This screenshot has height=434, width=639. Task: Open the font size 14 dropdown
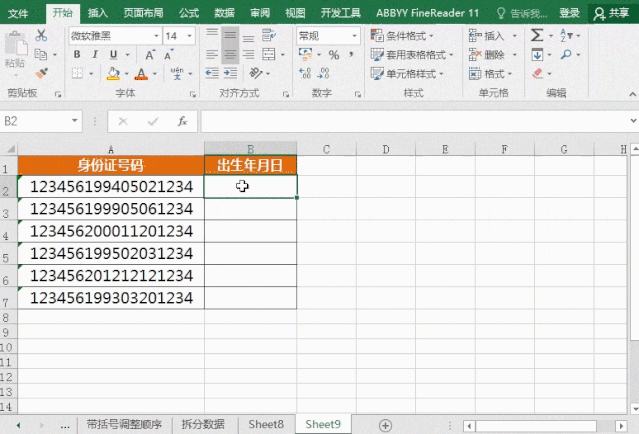[189, 36]
